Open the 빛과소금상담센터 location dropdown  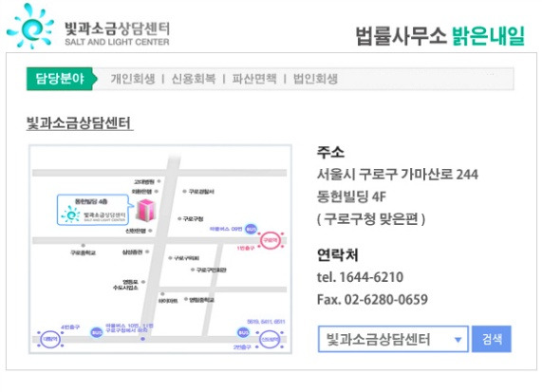coord(393,339)
